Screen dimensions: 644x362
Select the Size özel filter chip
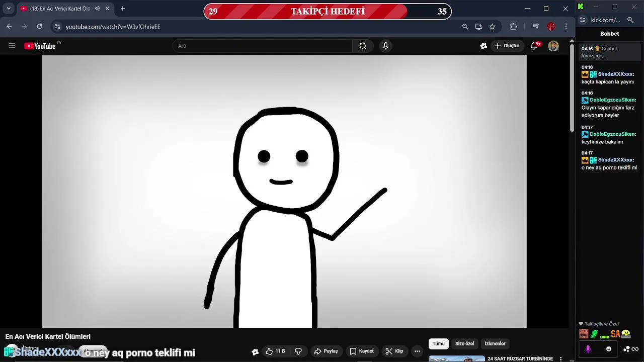pyautogui.click(x=464, y=344)
